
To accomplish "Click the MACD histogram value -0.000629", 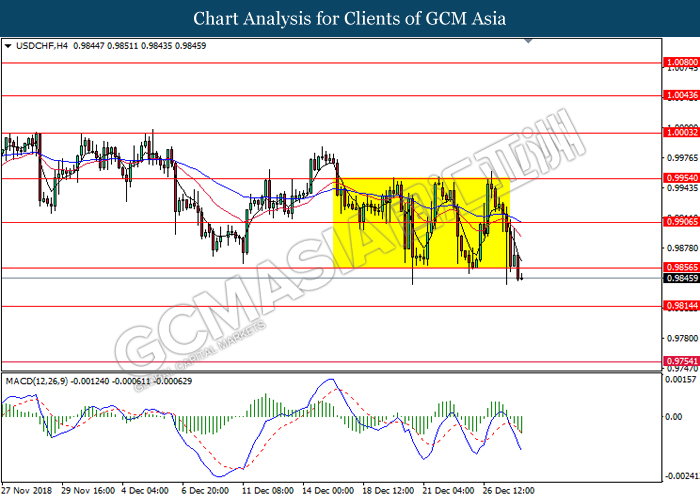I will 172,381.
